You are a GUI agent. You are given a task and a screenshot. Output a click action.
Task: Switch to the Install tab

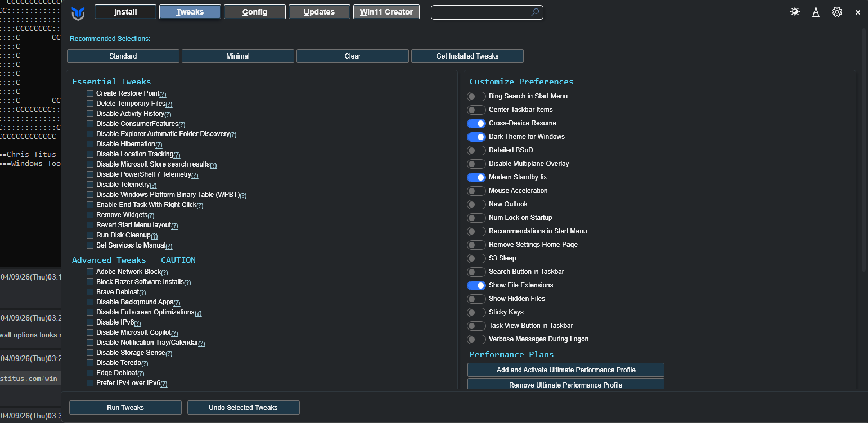click(x=125, y=12)
